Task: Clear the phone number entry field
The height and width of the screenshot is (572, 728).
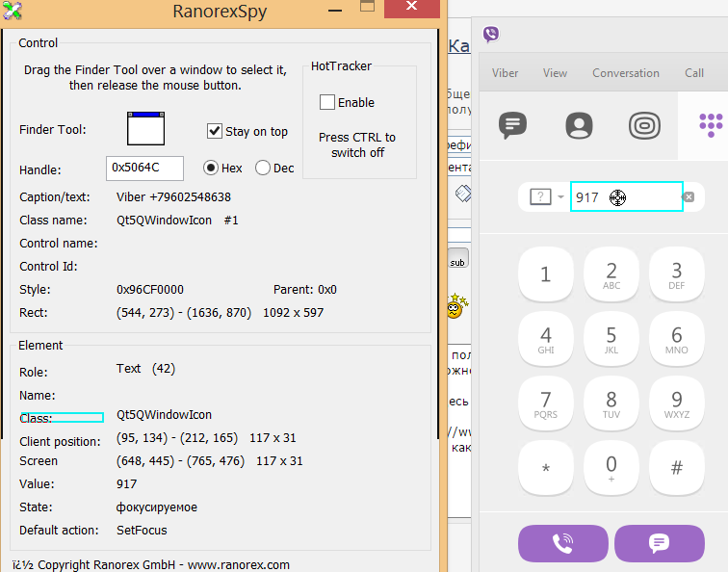Action: pyautogui.click(x=688, y=197)
